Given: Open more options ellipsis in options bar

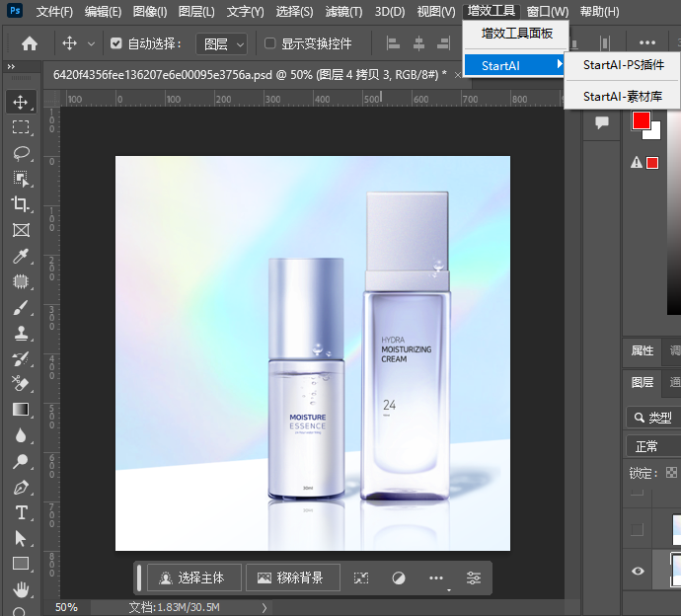Looking at the screenshot, I should click(647, 42).
